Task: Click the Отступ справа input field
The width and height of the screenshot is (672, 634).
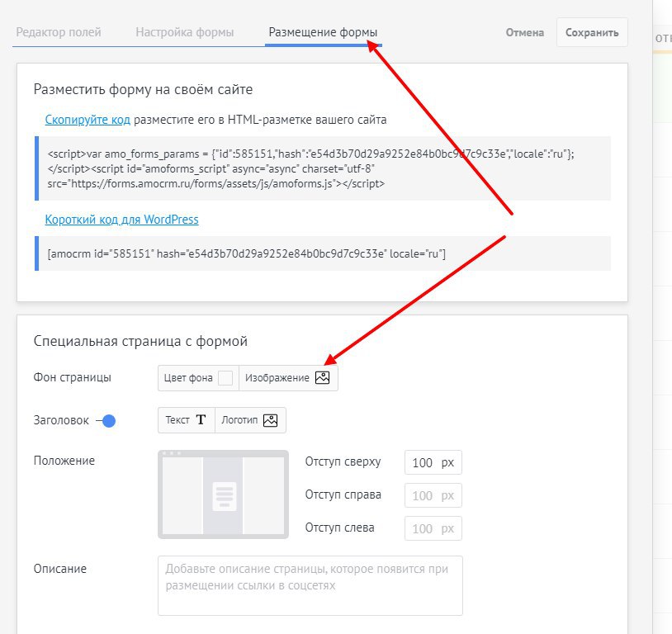Action: click(x=433, y=495)
